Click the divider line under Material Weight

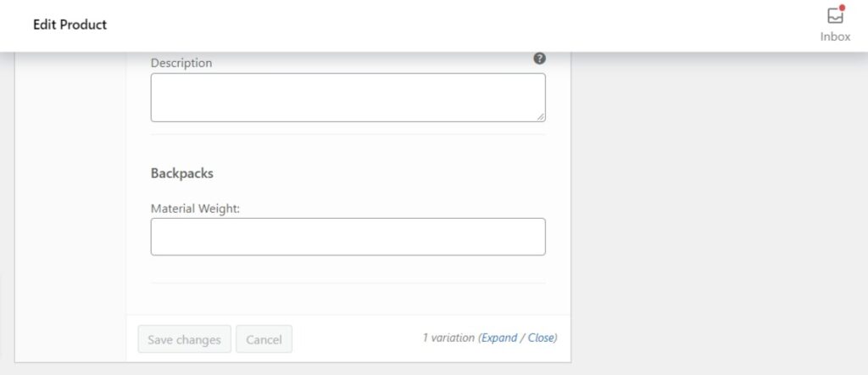(x=348, y=283)
